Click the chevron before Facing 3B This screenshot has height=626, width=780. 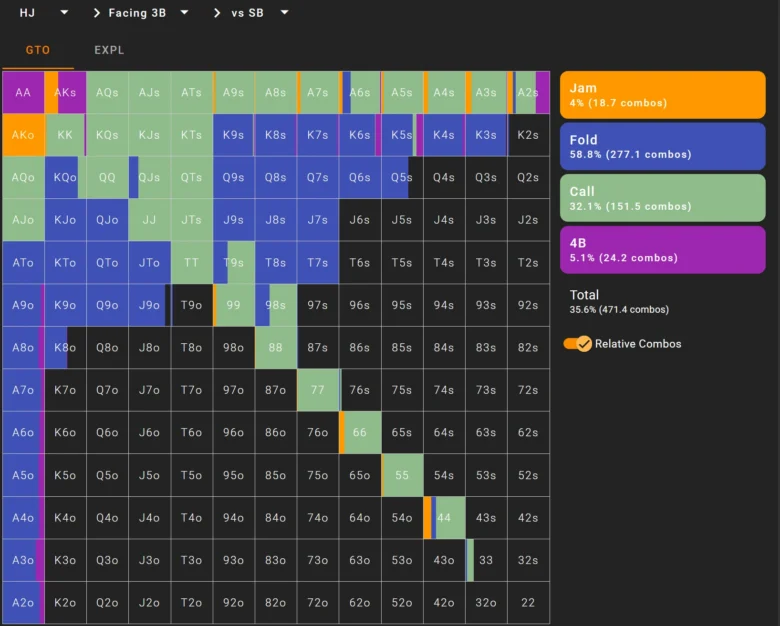[97, 13]
